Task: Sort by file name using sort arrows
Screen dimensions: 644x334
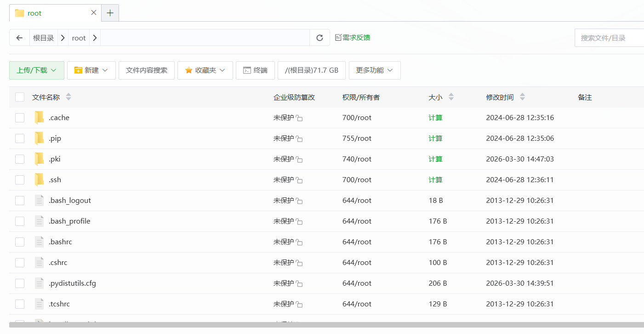Action: [68, 97]
